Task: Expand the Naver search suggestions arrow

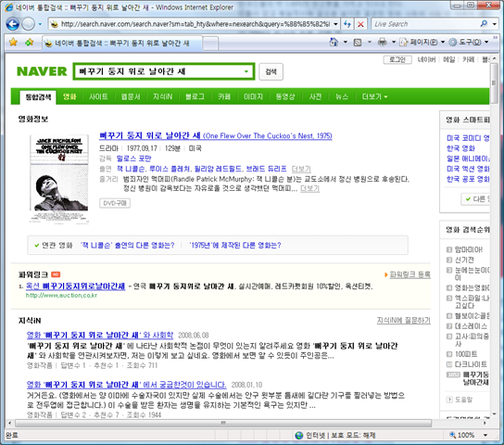Action: click(246, 71)
